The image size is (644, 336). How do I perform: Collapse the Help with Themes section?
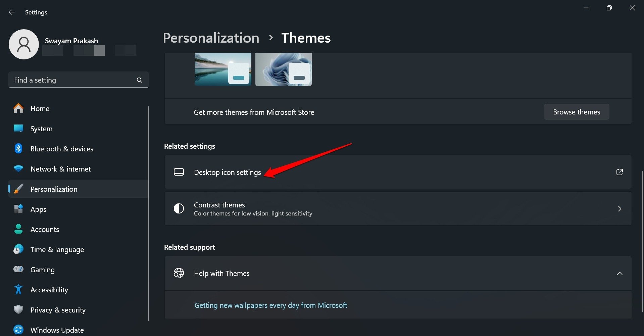[x=619, y=273]
